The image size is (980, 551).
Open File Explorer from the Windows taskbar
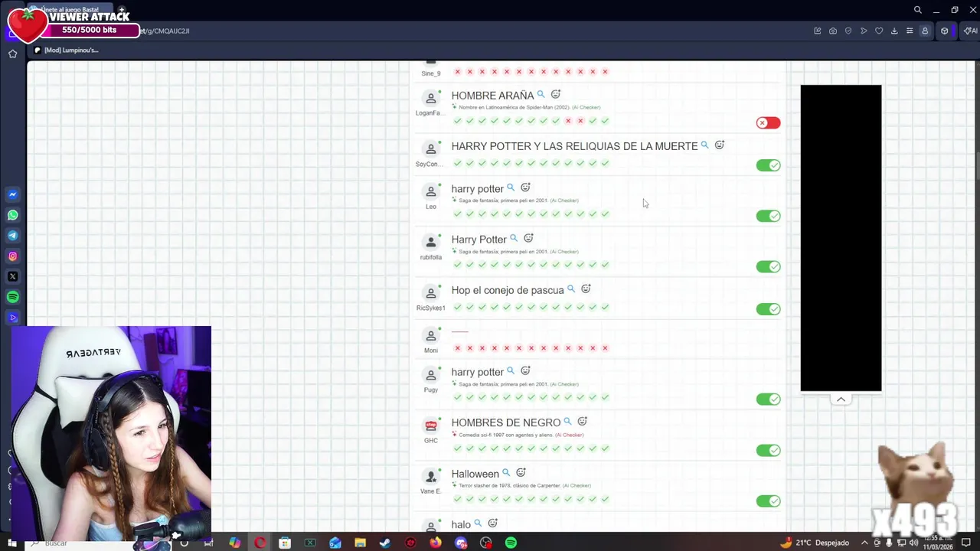(x=360, y=543)
